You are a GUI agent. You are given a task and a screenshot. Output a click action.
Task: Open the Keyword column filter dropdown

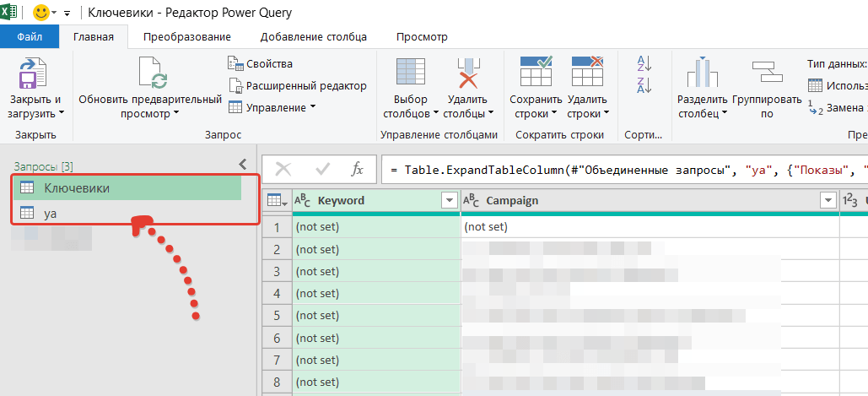(x=448, y=201)
